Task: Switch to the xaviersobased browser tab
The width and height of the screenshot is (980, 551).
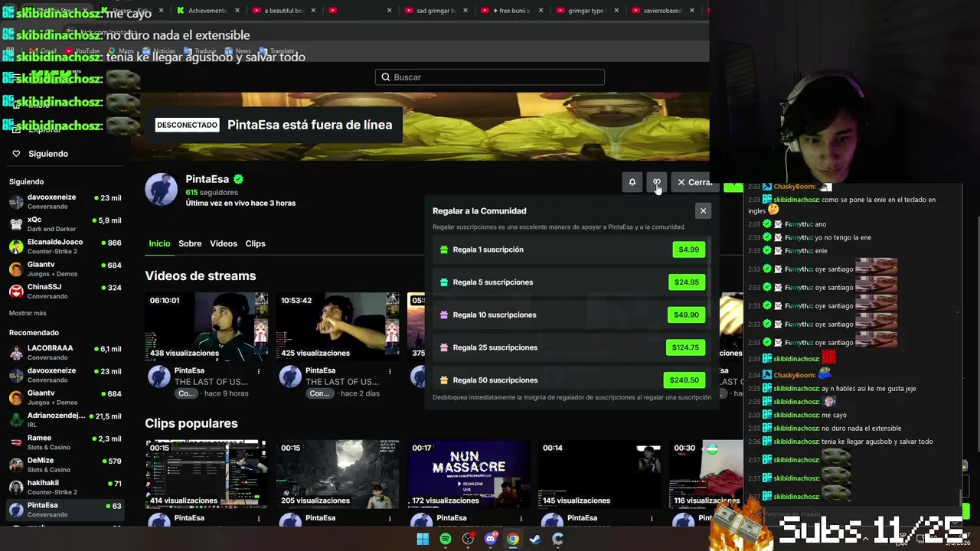Action: click(661, 11)
